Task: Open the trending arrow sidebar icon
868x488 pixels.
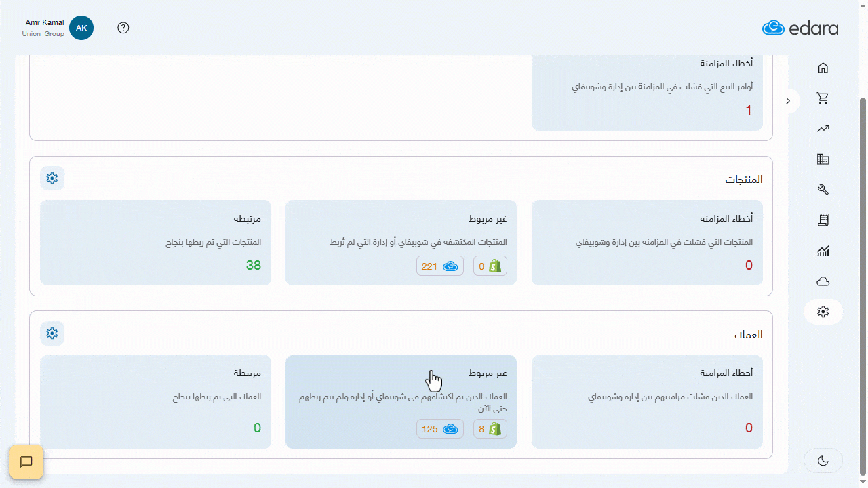Action: (x=823, y=129)
